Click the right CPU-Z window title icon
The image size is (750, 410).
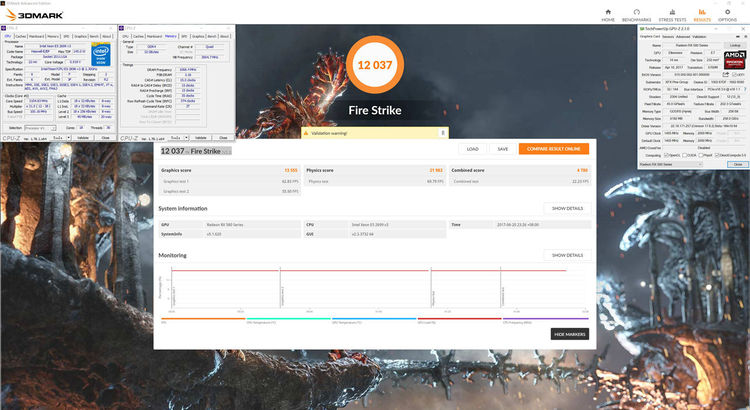pos(121,28)
